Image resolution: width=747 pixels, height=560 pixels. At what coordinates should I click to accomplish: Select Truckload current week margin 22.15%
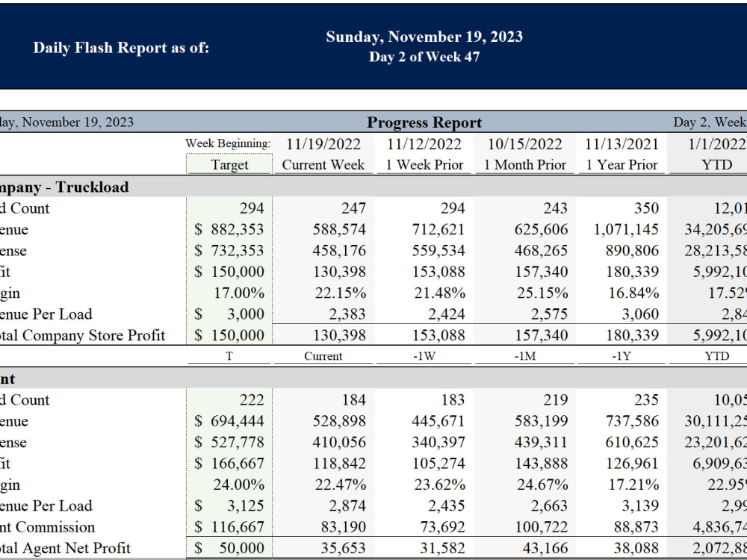[x=340, y=293]
